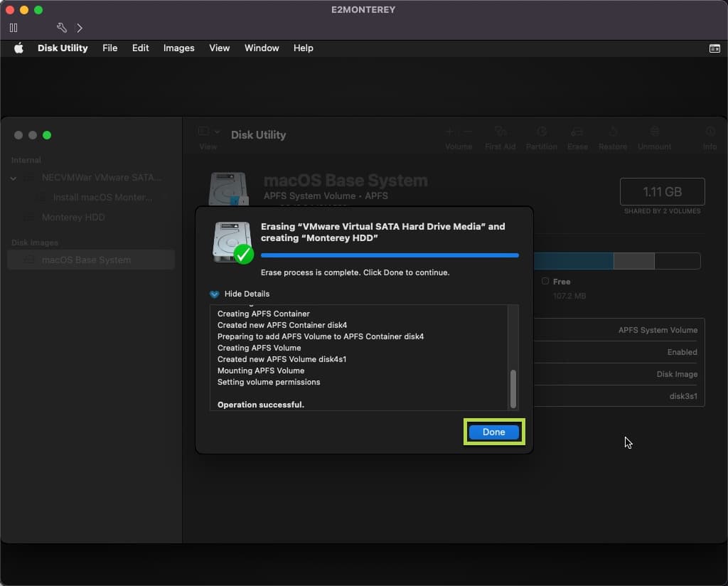
Task: Click the "Erasing VMware Virtual SATA" dialog title
Action: pos(383,232)
